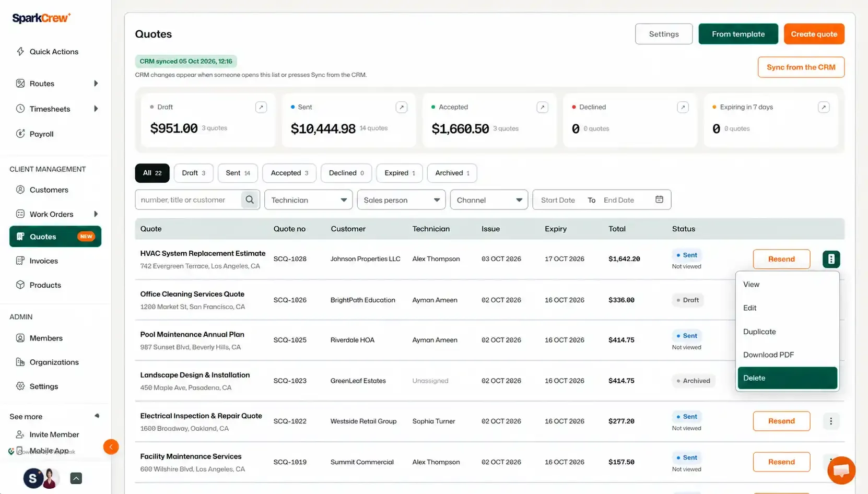Click the Members icon under Admin
868x494 pixels.
tap(20, 338)
